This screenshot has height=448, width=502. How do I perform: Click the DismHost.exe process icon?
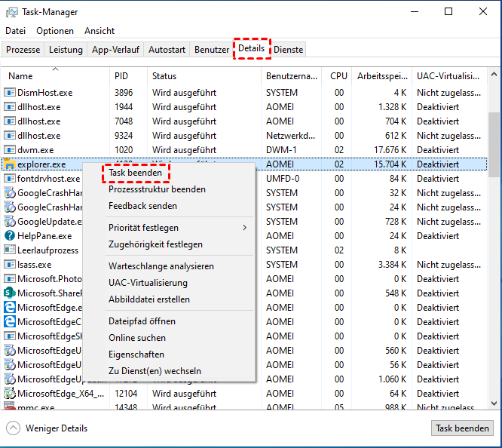[11, 93]
